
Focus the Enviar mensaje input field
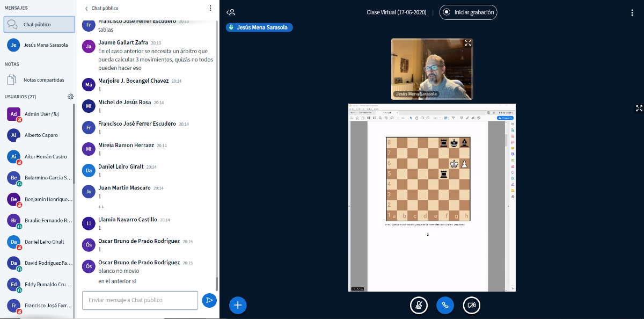140,300
